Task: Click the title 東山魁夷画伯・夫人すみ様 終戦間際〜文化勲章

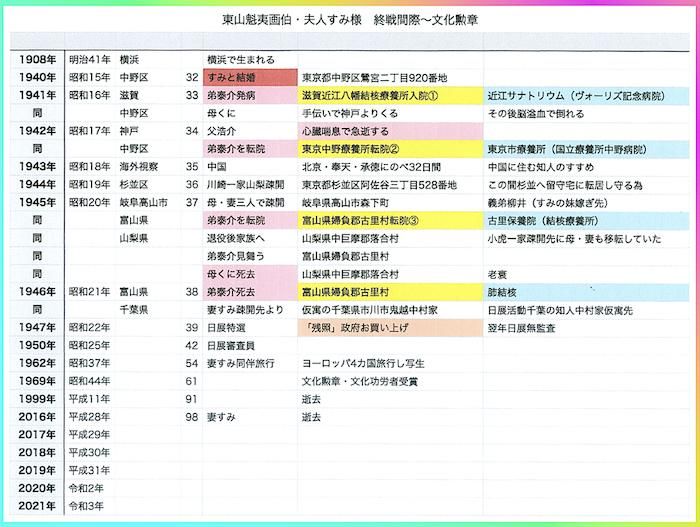Action: click(x=350, y=20)
